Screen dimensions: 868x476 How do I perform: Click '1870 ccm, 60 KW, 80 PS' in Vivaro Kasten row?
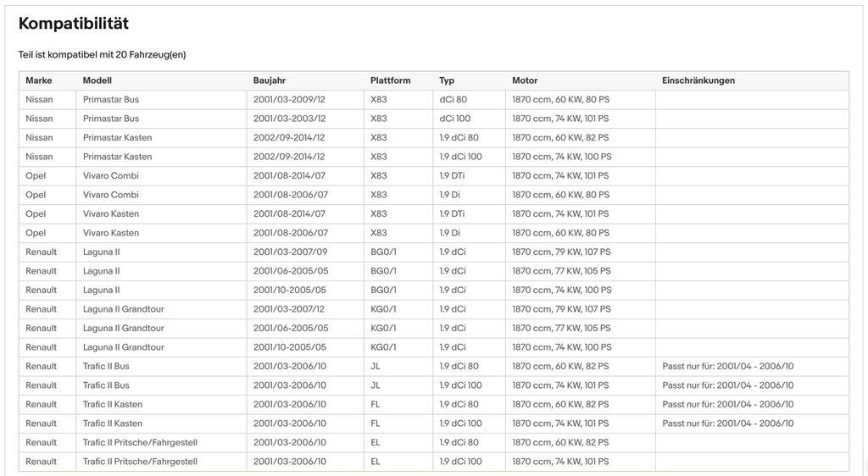[x=561, y=233]
